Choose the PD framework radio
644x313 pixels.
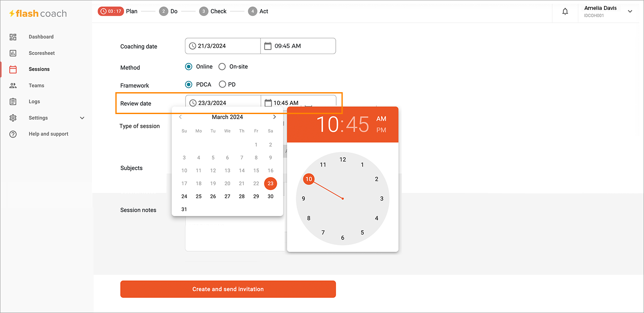click(x=222, y=84)
